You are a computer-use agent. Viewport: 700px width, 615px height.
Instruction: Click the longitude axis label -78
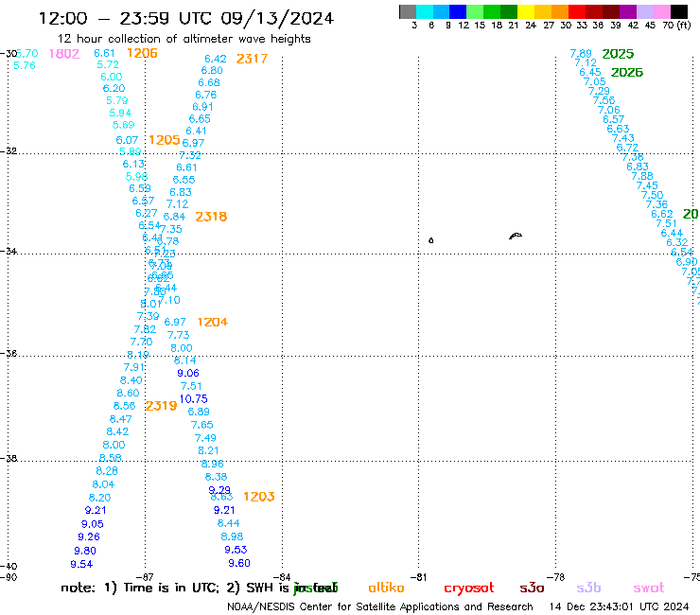(556, 577)
